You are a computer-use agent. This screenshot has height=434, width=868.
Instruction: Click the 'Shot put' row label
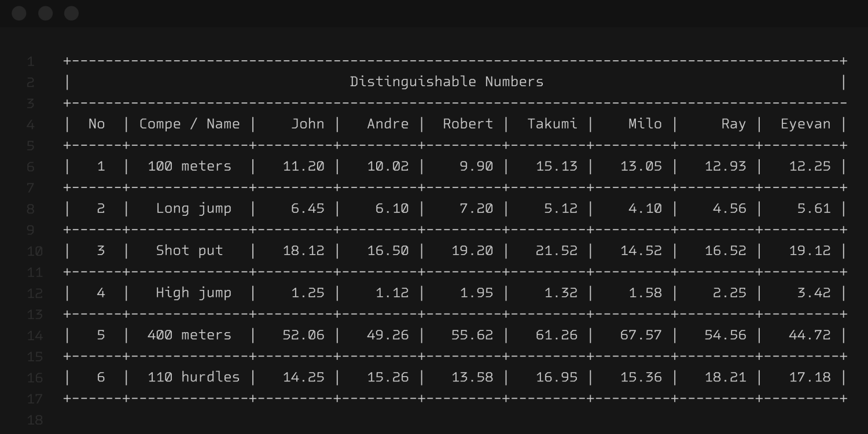(x=189, y=251)
